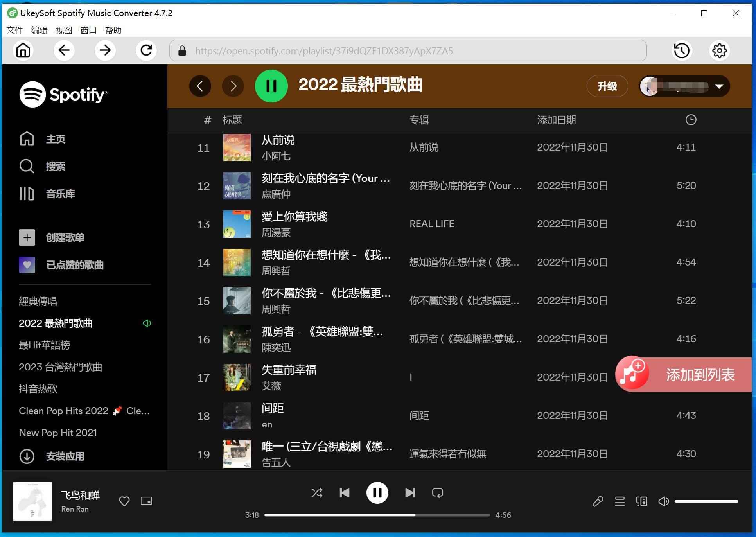Create a new playlist with the plus icon

(27, 237)
